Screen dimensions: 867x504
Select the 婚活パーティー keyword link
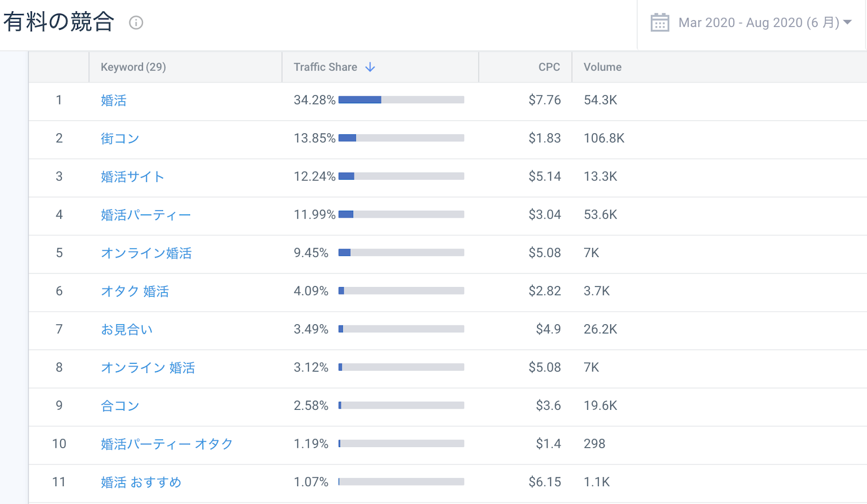click(146, 215)
